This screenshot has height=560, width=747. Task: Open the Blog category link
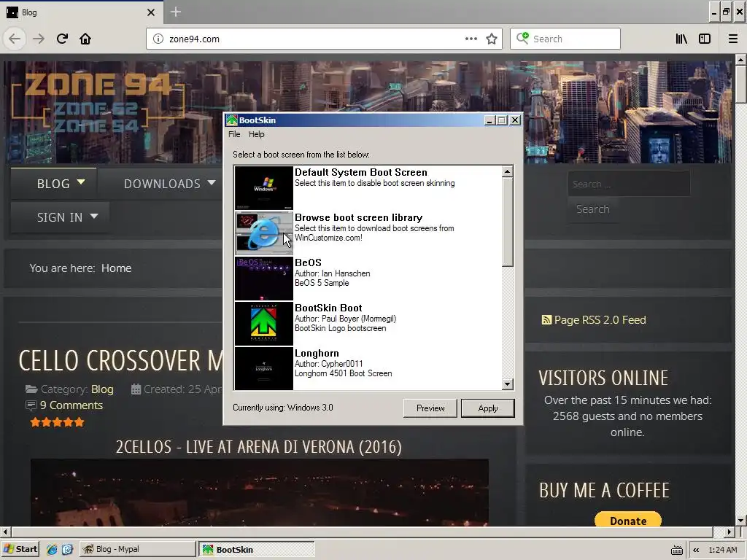coord(102,389)
